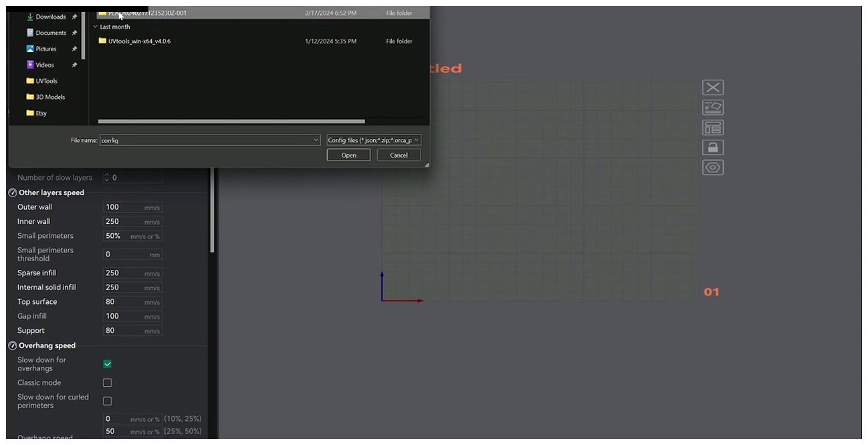Open the File name history dropdown
The height and width of the screenshot is (445, 868).
pyautogui.click(x=316, y=140)
